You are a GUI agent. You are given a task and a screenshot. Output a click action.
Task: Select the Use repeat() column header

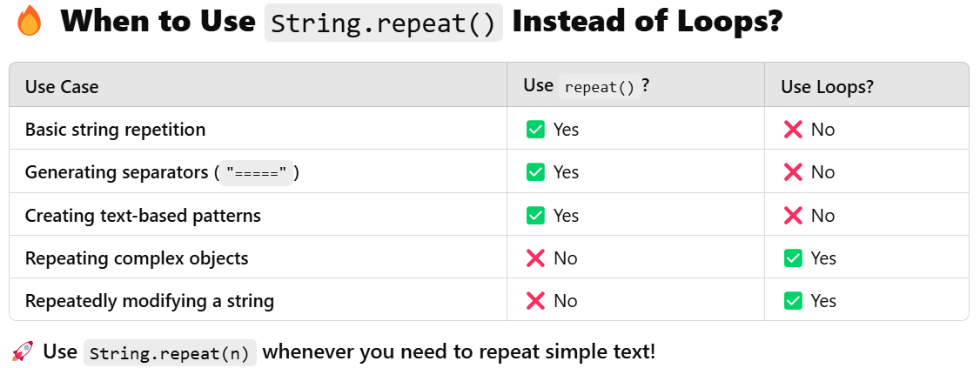(587, 85)
